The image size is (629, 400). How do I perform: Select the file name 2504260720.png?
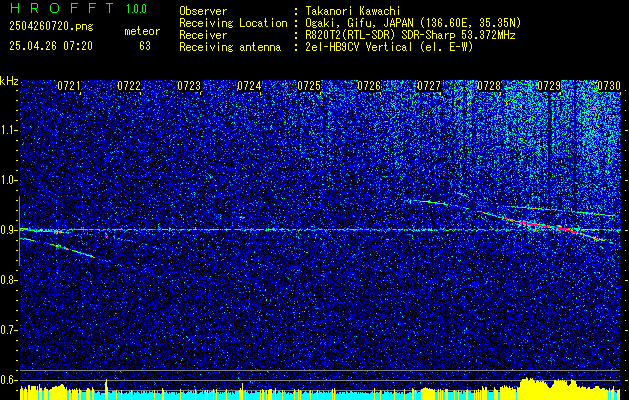[x=51, y=27]
